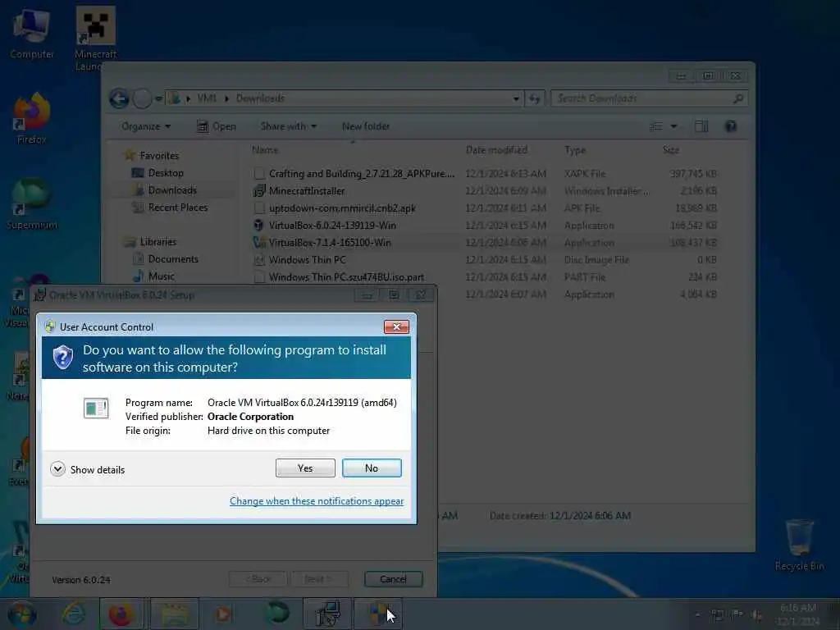Click Search Downloads field
This screenshot has width=840, height=630.
[x=649, y=98]
